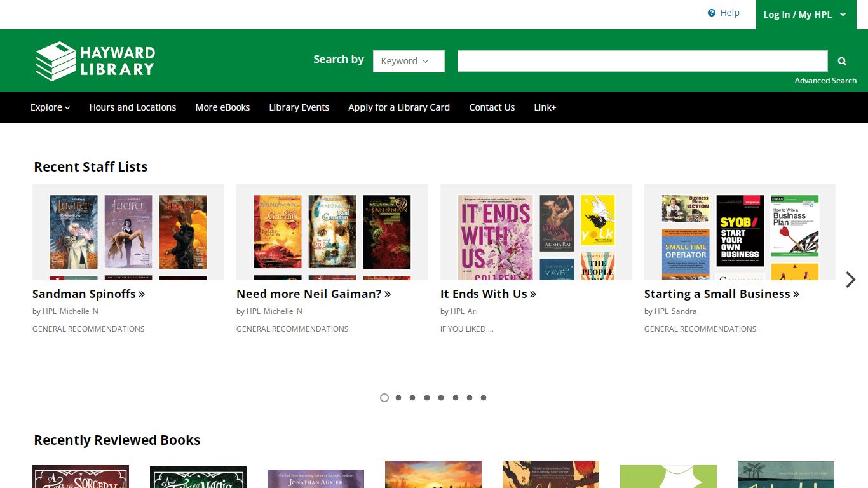This screenshot has height=488, width=868.
Task: Advance staff lists with next arrow
Action: tap(851, 280)
